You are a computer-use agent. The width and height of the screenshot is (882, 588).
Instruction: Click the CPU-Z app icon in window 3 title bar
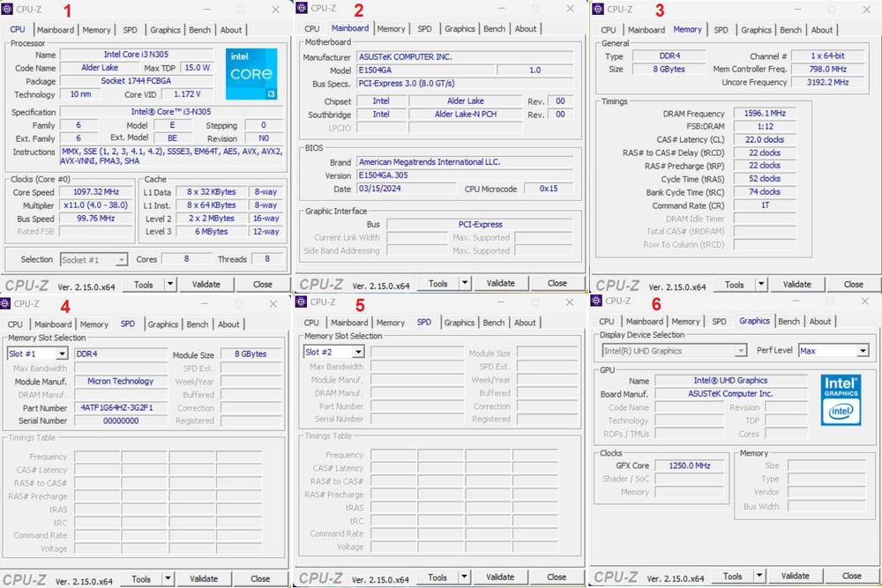coord(598,9)
